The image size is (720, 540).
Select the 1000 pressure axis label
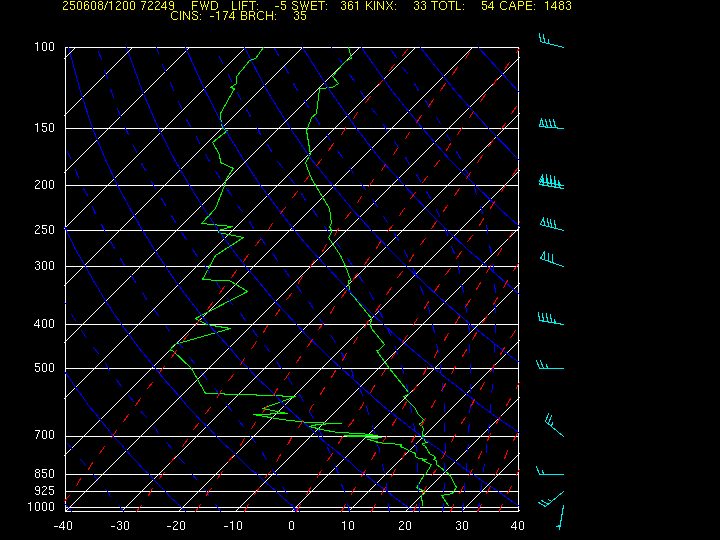41,507
